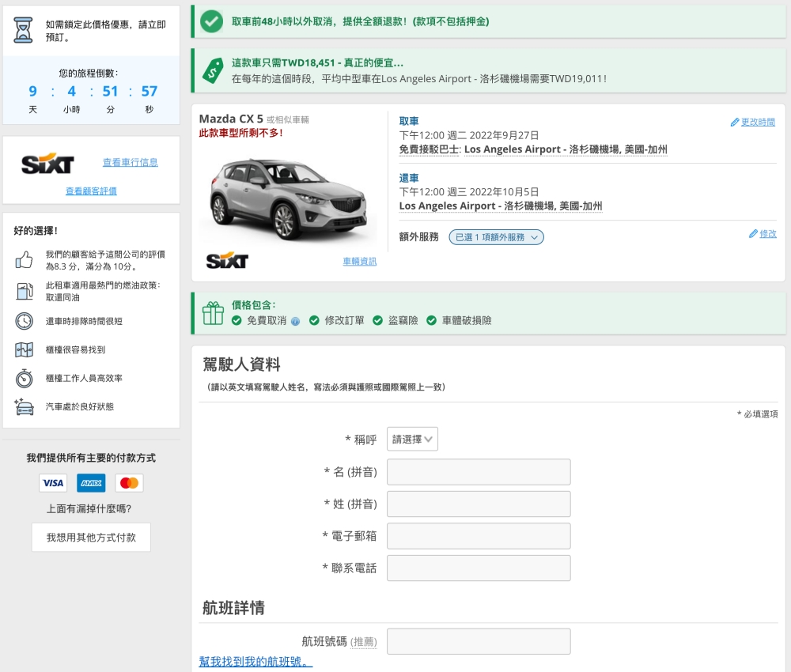Click the checkmark icon before 修改訂單
Screen dimensions: 791x672
[314, 321]
